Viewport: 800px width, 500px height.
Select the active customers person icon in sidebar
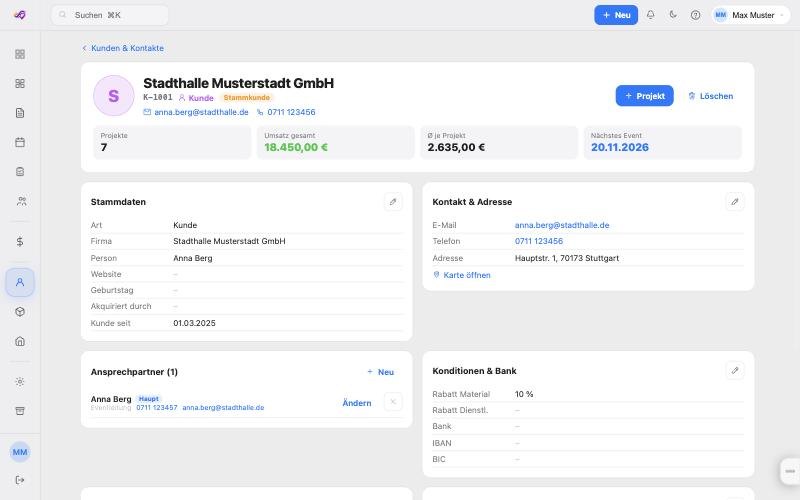point(20,282)
